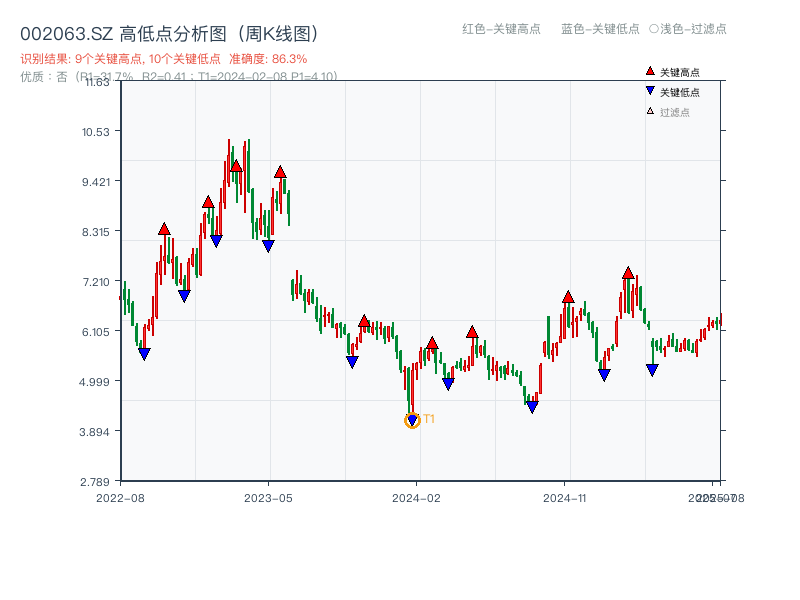
Task: Toggle the 蓝色-关键低点 legend entry
Action: pyautogui.click(x=600, y=29)
